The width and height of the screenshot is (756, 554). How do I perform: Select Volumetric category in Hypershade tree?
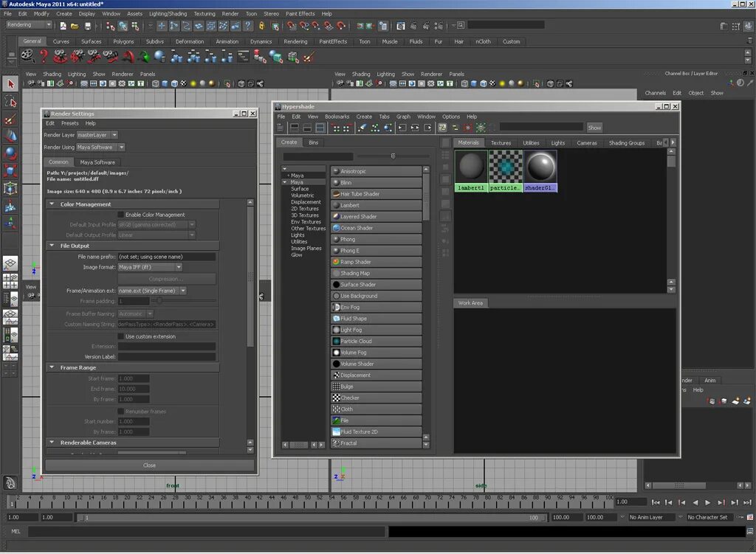302,195
